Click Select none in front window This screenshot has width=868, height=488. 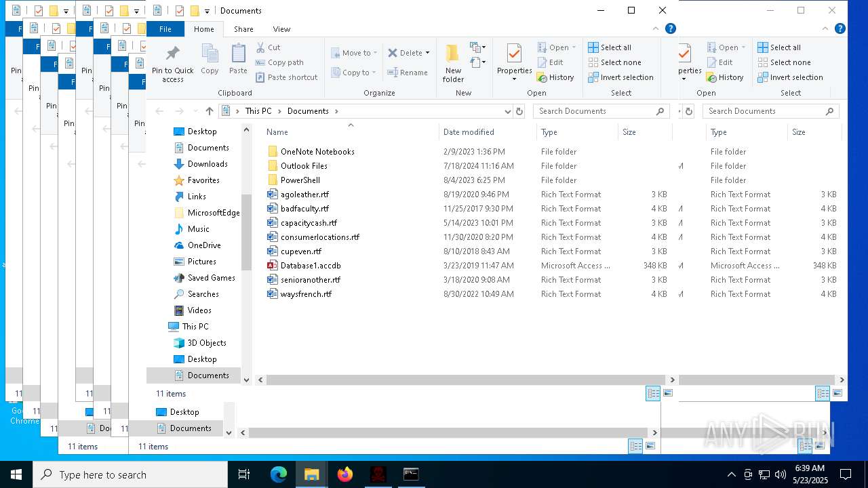614,62
